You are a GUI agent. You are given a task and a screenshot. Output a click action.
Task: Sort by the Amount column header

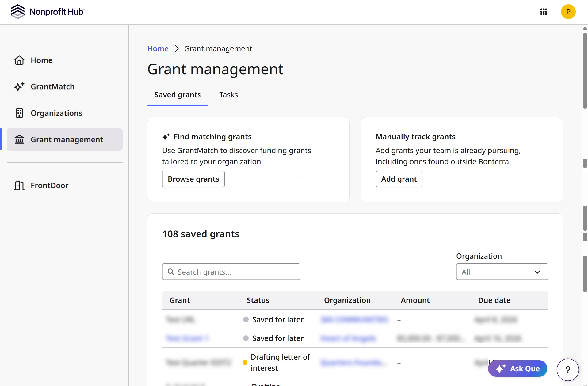tap(415, 300)
